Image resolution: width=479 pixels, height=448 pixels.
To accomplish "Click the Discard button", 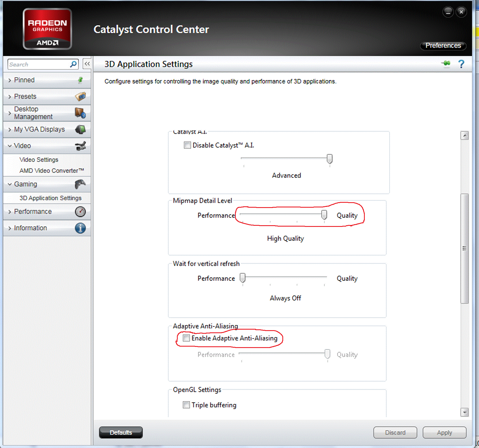I will [x=395, y=432].
